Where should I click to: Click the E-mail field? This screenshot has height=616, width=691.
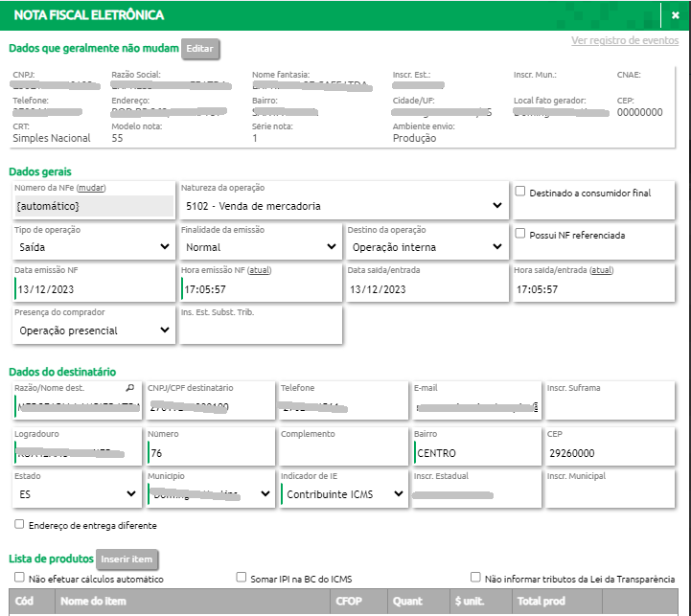pos(476,407)
